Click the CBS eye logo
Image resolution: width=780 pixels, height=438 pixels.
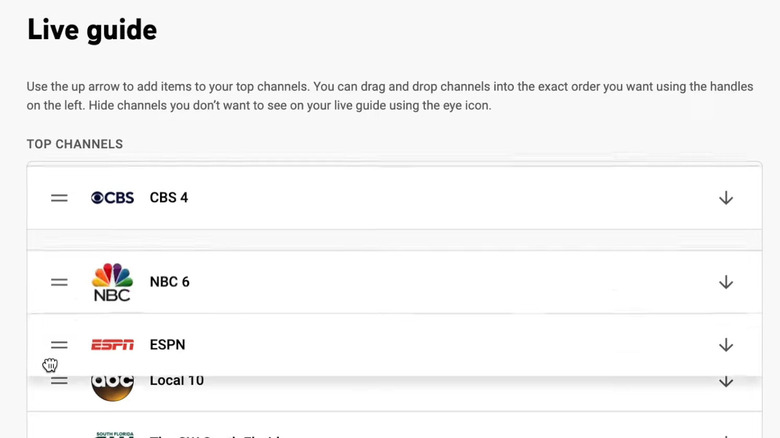coord(112,198)
